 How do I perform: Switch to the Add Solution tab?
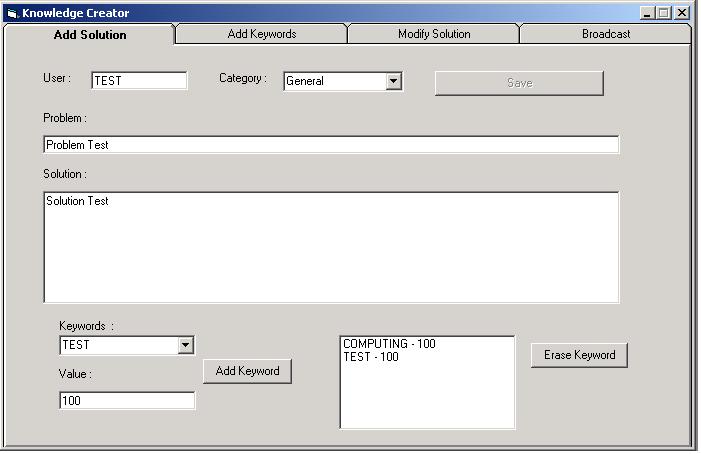point(89,34)
